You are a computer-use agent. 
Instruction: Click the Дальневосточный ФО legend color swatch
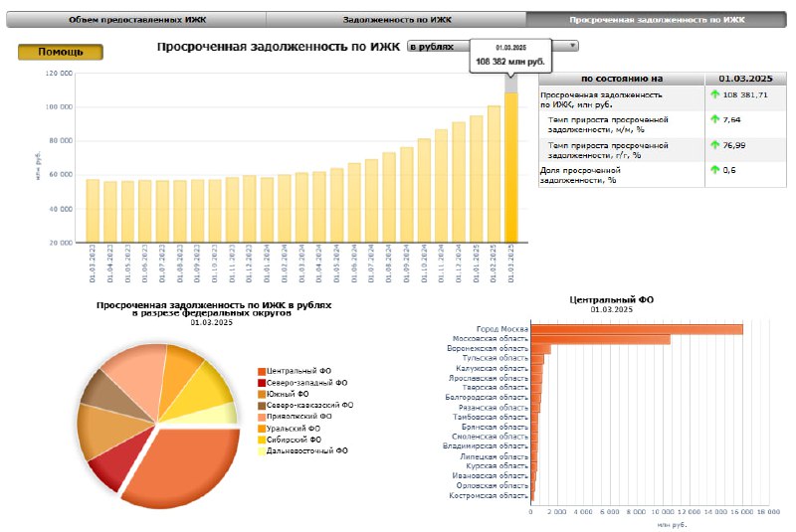tap(262, 450)
